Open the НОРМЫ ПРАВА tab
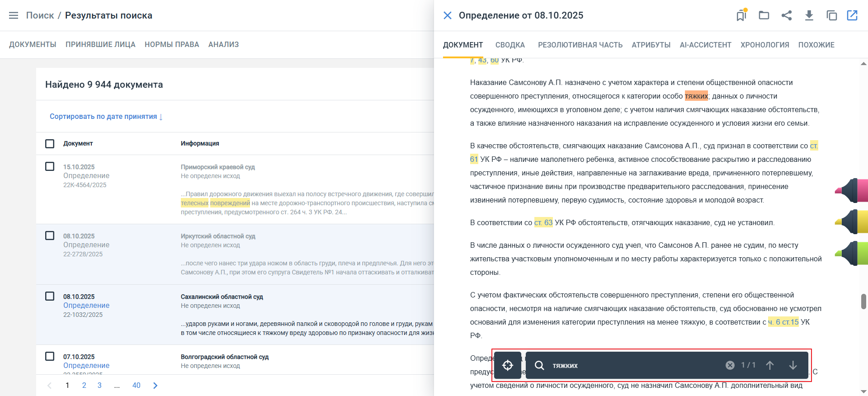This screenshot has width=868, height=396. (x=172, y=44)
